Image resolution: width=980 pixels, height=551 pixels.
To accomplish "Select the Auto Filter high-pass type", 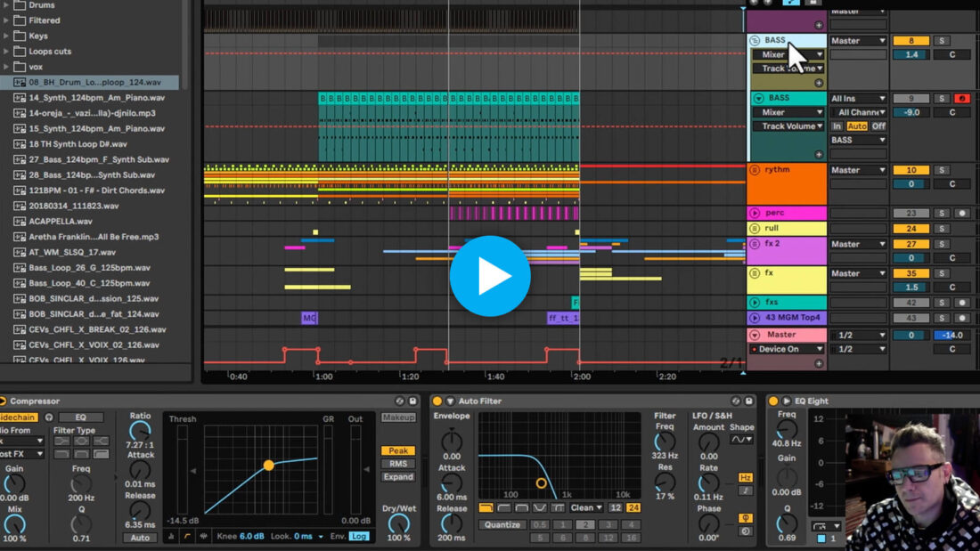I will click(503, 508).
